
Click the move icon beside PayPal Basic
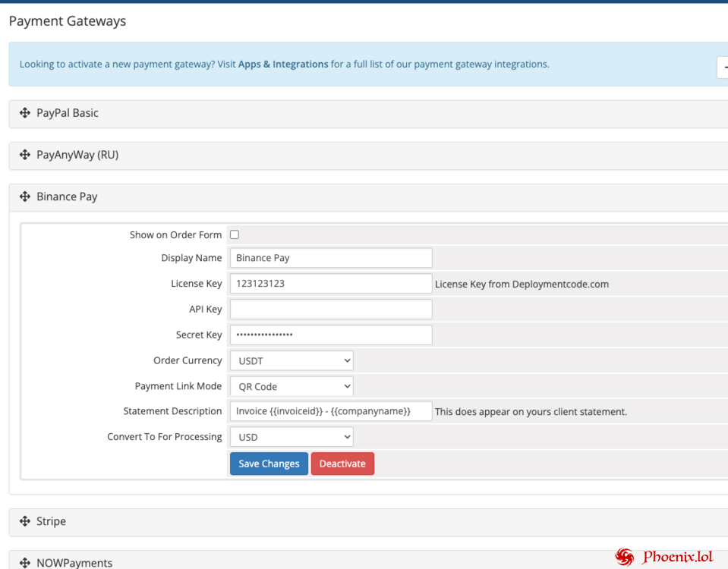click(x=25, y=113)
